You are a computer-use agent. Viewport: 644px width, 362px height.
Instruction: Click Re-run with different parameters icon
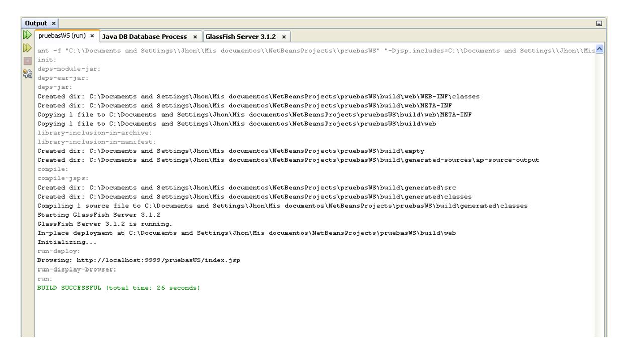click(27, 48)
